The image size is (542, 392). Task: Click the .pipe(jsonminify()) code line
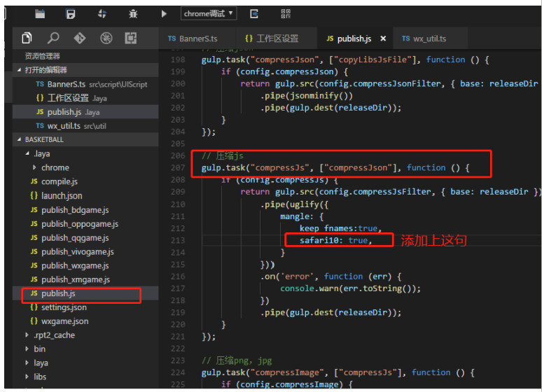[307, 96]
